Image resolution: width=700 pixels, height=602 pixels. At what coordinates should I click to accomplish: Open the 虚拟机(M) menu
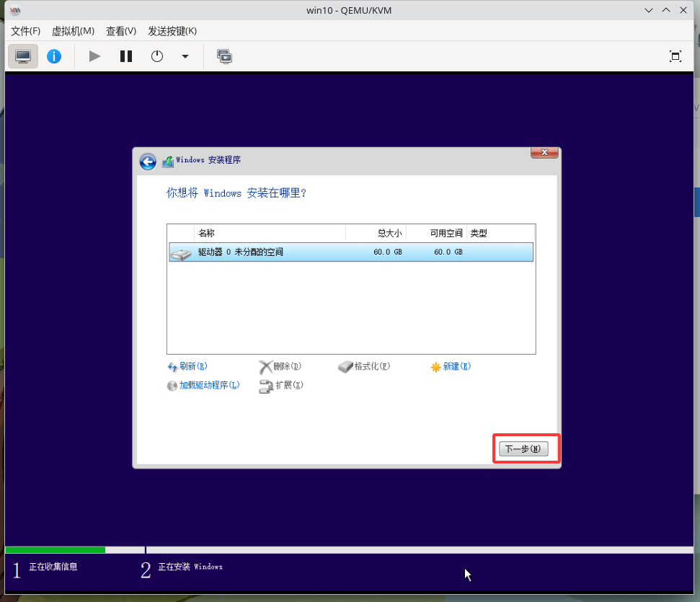click(x=74, y=31)
